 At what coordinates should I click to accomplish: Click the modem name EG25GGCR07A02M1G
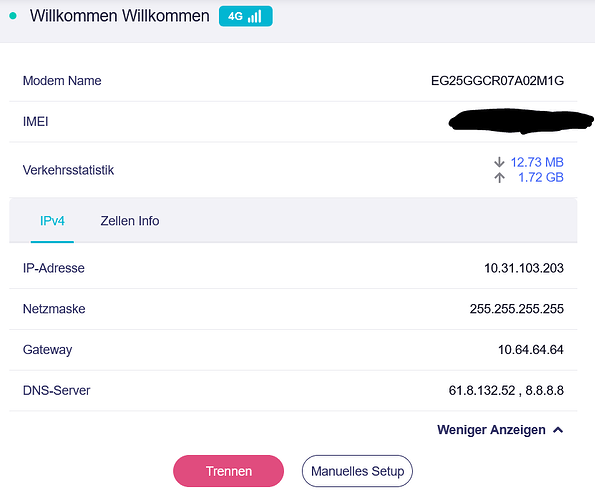[x=497, y=81]
